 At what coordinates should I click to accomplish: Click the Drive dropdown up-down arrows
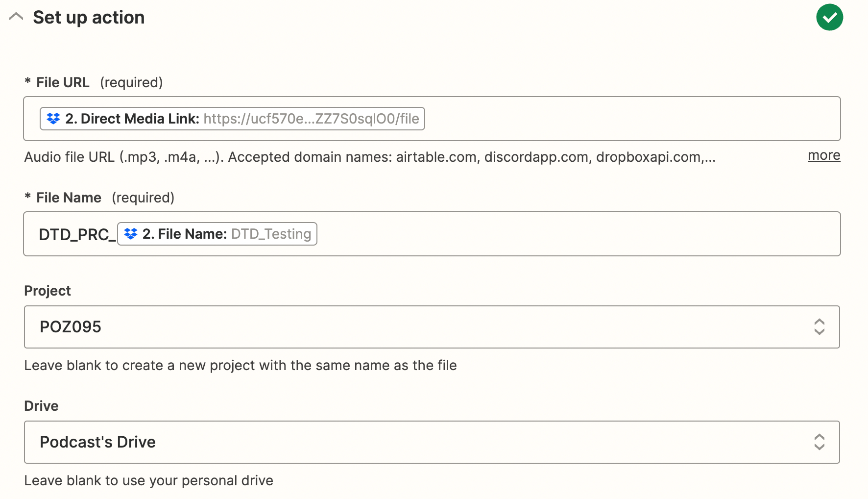point(820,442)
